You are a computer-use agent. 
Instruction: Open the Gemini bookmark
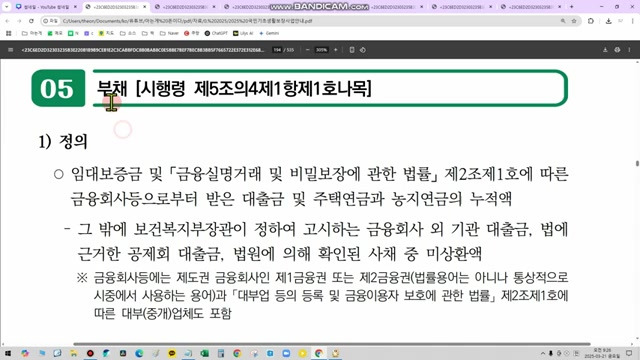pos(269,33)
